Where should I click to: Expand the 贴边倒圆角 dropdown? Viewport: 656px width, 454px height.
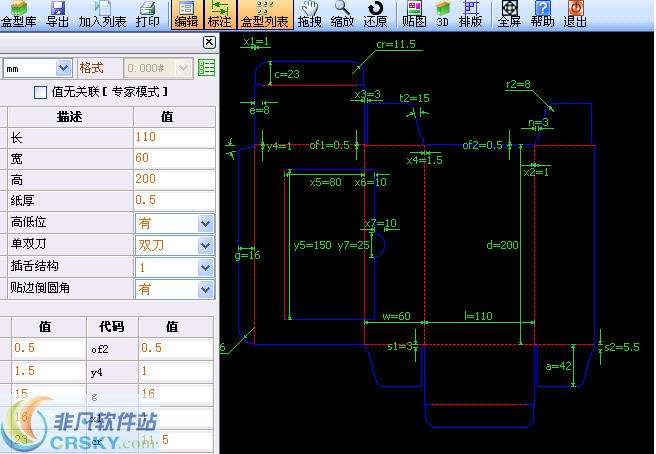[x=205, y=289]
